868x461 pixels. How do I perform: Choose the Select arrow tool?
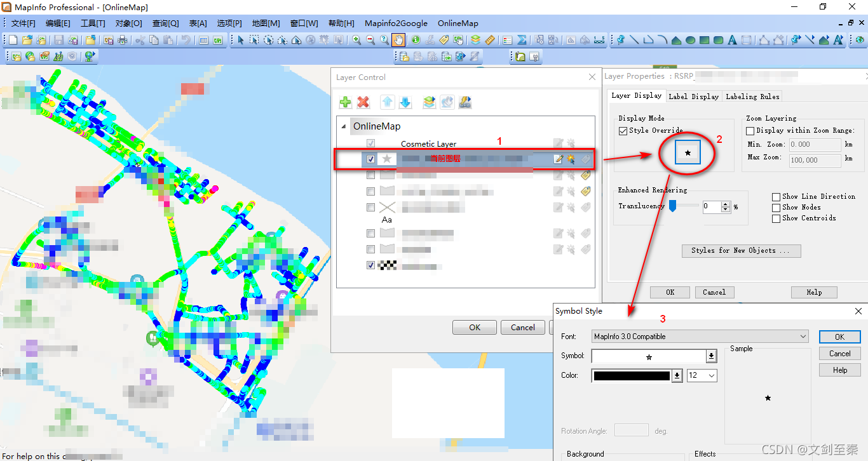coord(240,40)
